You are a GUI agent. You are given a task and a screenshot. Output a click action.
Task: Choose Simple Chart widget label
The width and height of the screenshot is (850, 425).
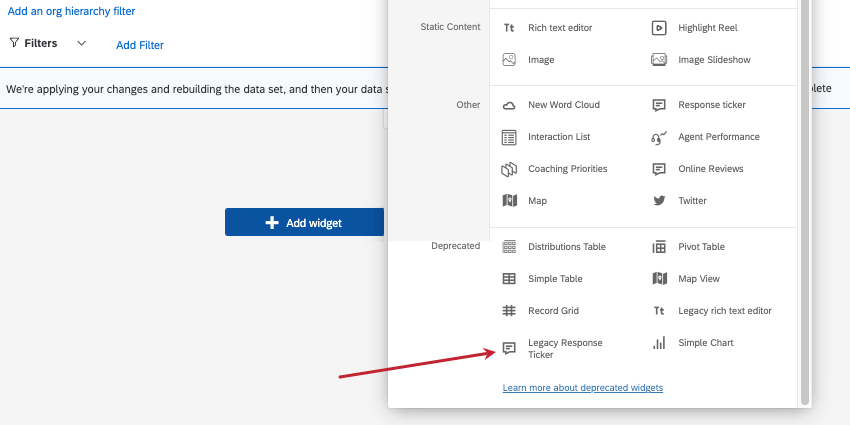(x=705, y=343)
